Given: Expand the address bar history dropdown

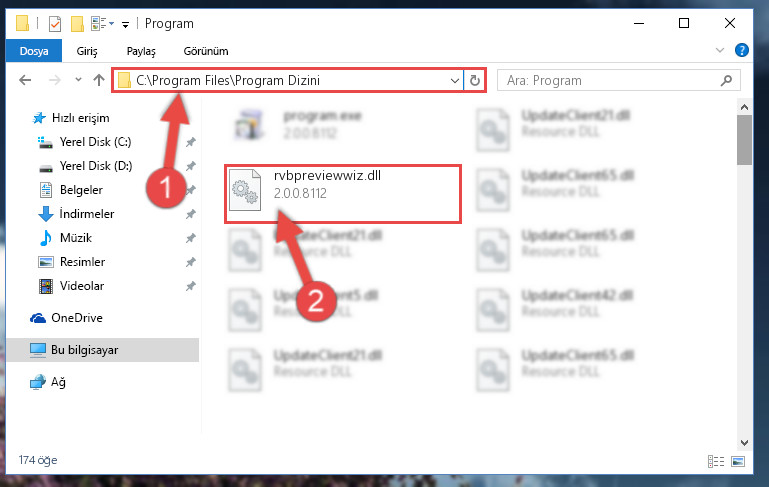Looking at the screenshot, I should coord(455,80).
